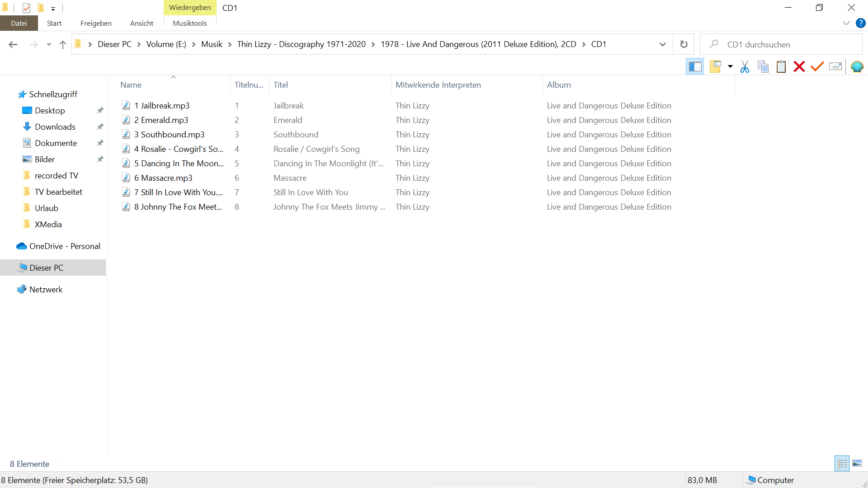Switch to details view icon bottom right
This screenshot has height=488, width=868.
coord(842,464)
